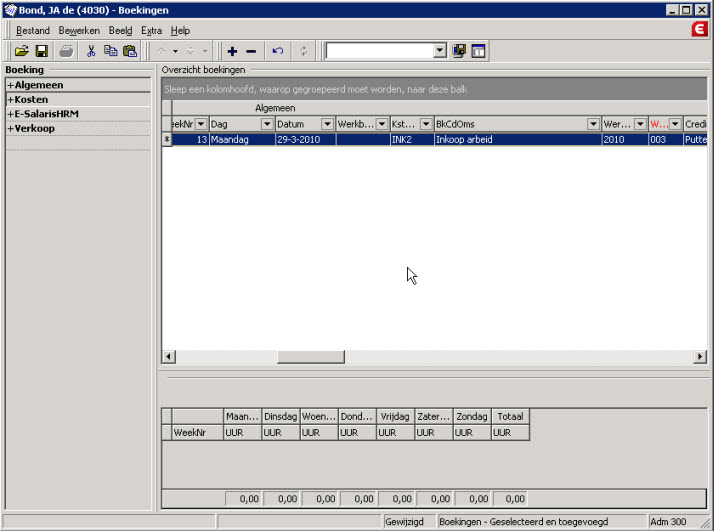Image resolution: width=714 pixels, height=531 pixels.
Task: Click the copy icon in toolbar
Action: (110, 51)
